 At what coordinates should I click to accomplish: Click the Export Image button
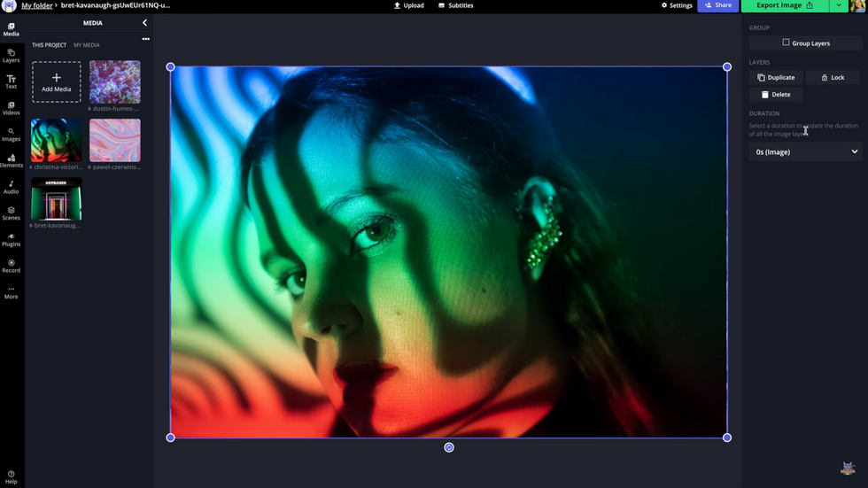(785, 5)
